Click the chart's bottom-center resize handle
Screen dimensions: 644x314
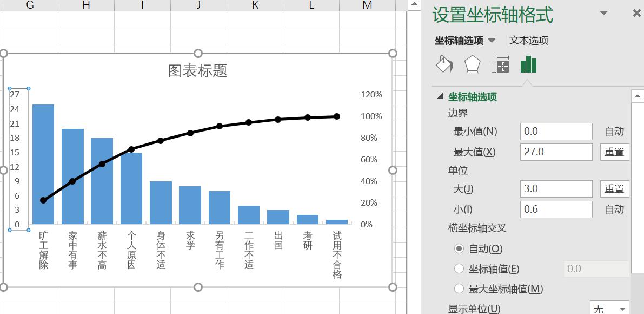pyautogui.click(x=198, y=287)
